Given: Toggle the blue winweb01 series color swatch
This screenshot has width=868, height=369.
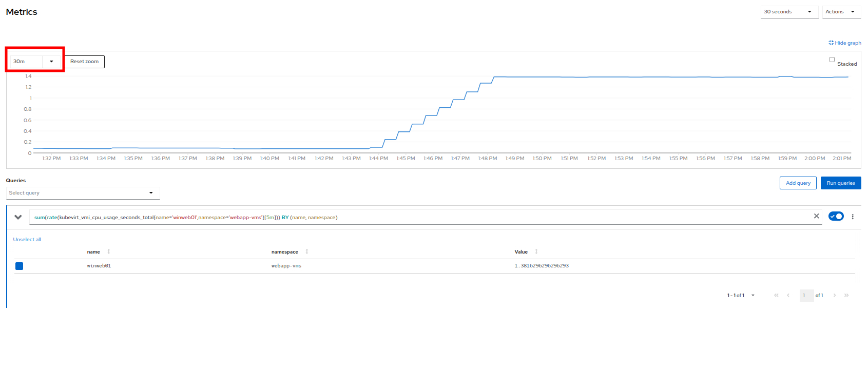Looking at the screenshot, I should [19, 266].
